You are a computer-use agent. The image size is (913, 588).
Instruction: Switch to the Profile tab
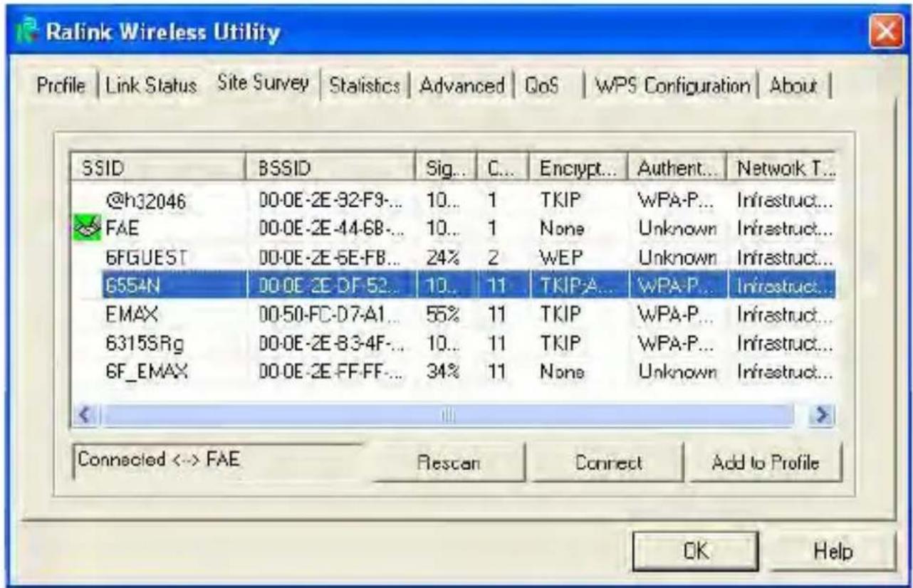pos(61,86)
